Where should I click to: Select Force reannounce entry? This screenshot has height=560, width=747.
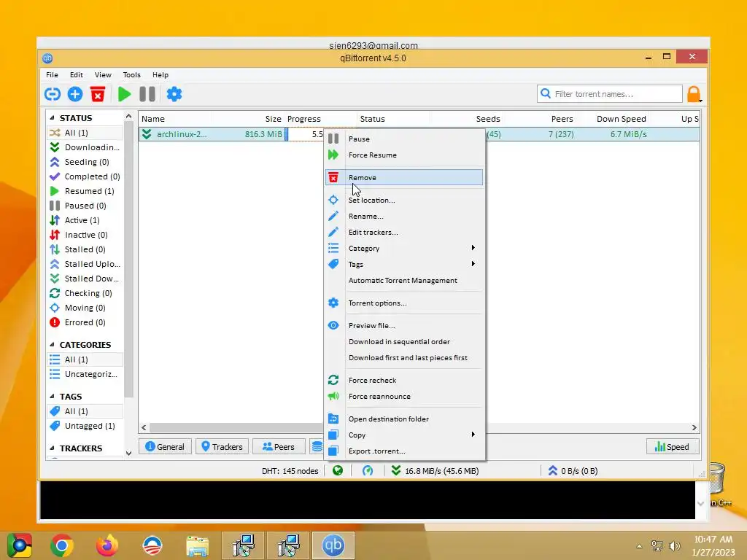(x=404, y=396)
